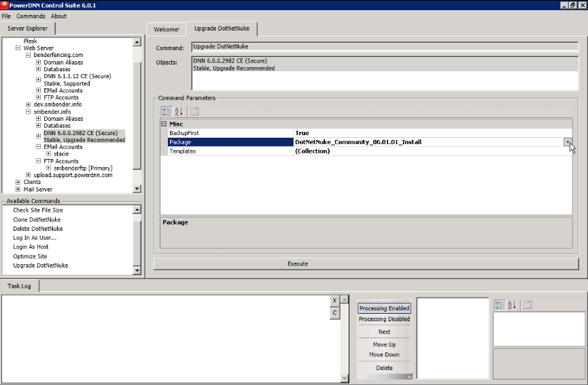Click Categorized view icon in Command Parameters
Screen dimensions: 588x385
[167, 111]
